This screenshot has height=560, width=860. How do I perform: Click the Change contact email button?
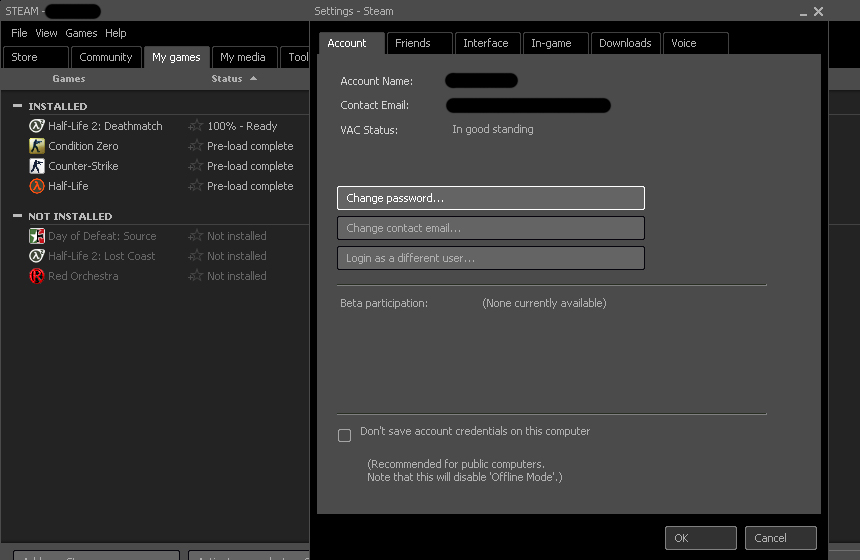[x=491, y=228]
